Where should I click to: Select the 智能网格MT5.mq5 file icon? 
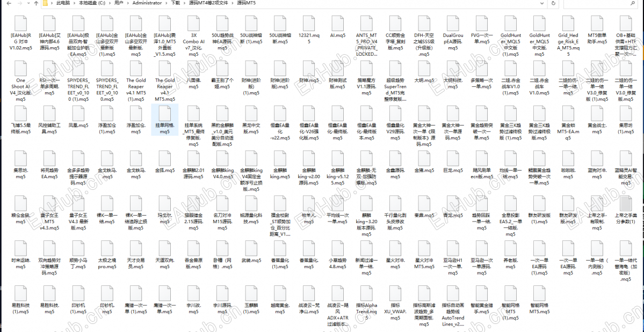coord(539,293)
